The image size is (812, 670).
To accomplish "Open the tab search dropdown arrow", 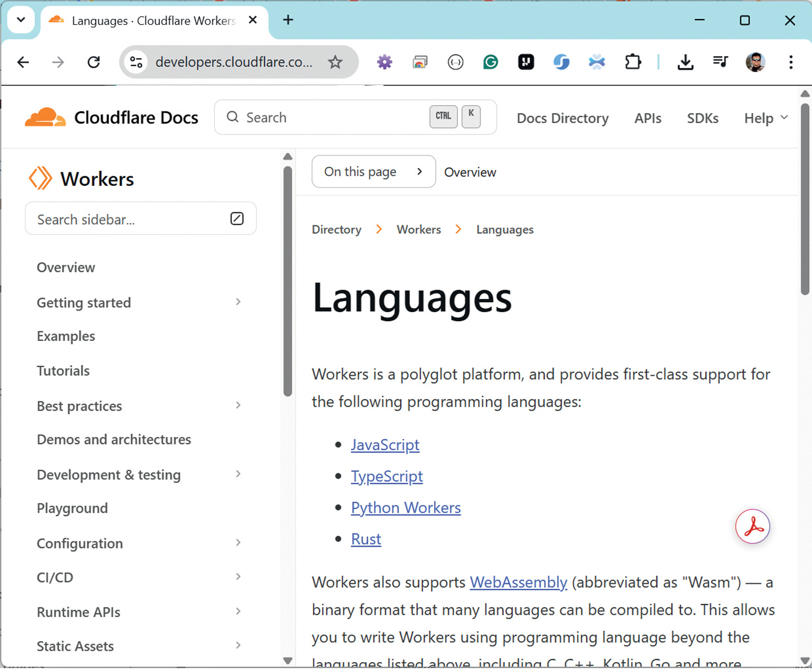I will (x=21, y=20).
